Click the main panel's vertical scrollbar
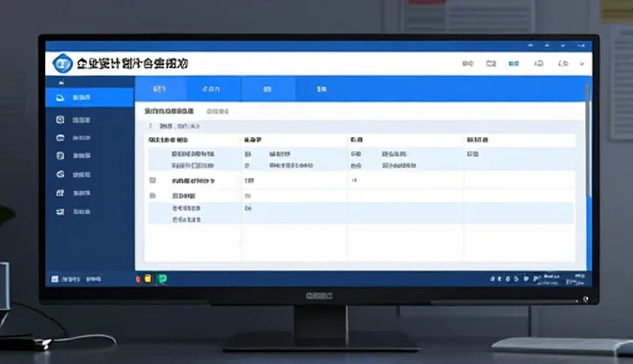633x364 pixels. (x=588, y=139)
